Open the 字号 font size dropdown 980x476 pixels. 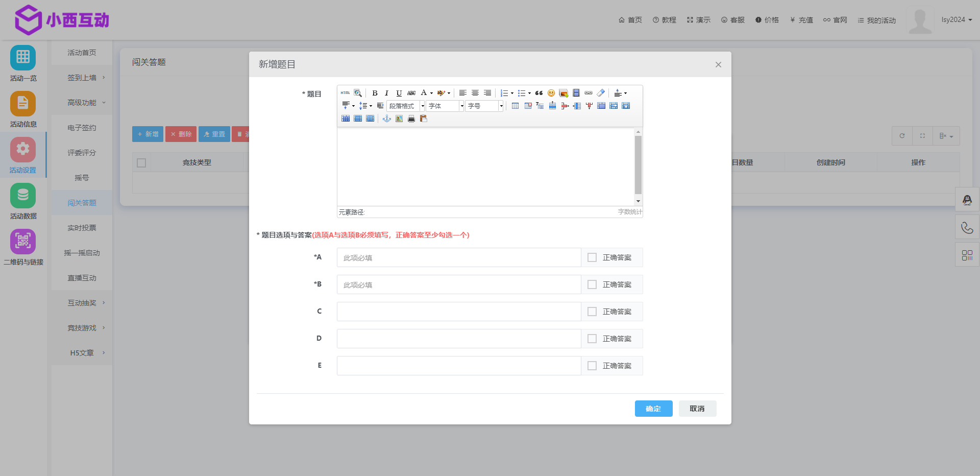[485, 106]
